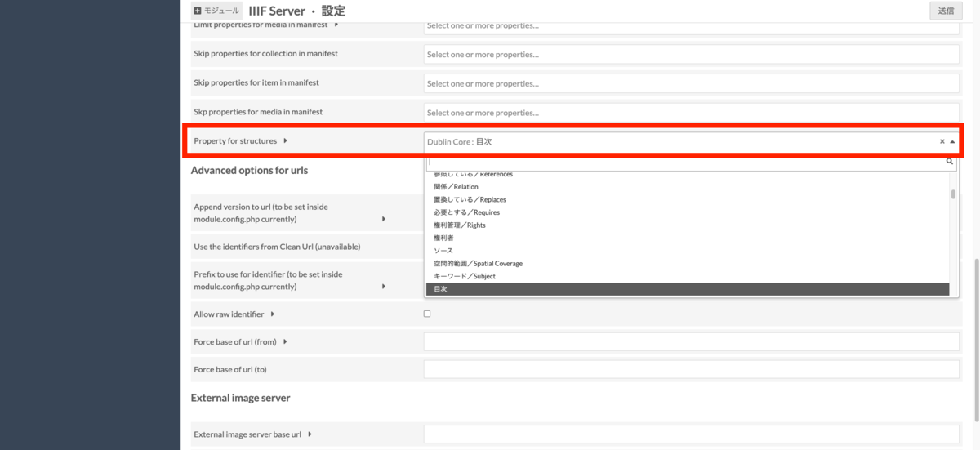
Task: Select highlighted 目次 option
Action: coord(688,289)
